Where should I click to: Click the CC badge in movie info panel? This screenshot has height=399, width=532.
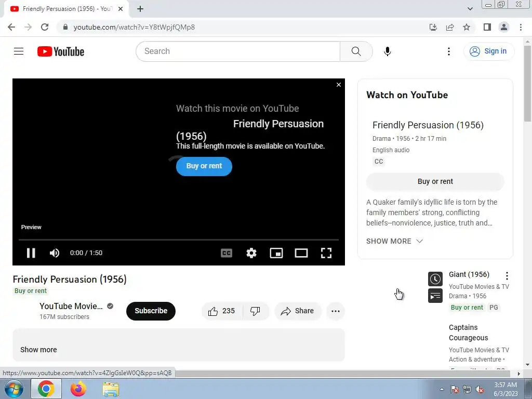click(379, 162)
